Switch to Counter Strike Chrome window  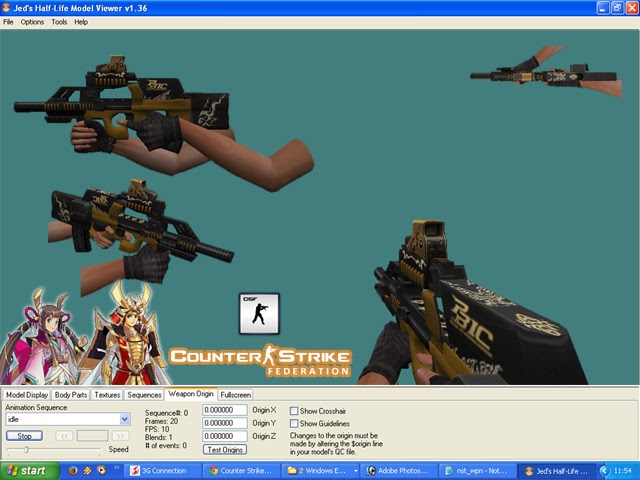click(x=241, y=471)
